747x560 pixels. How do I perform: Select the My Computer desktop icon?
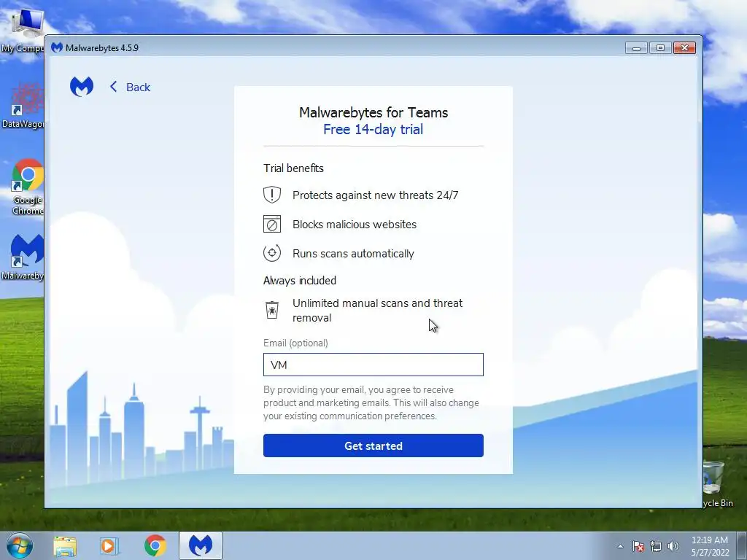pos(23,31)
